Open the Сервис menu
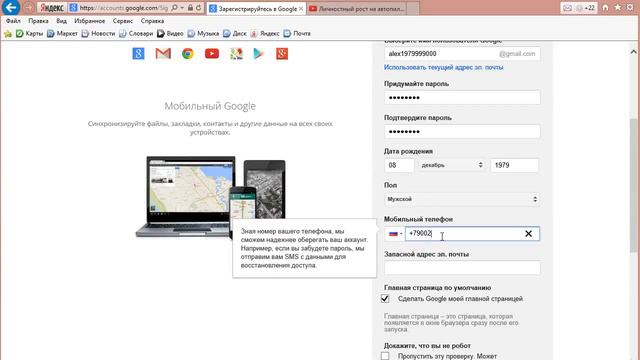Viewport: 640px width, 360px height. coord(122,21)
